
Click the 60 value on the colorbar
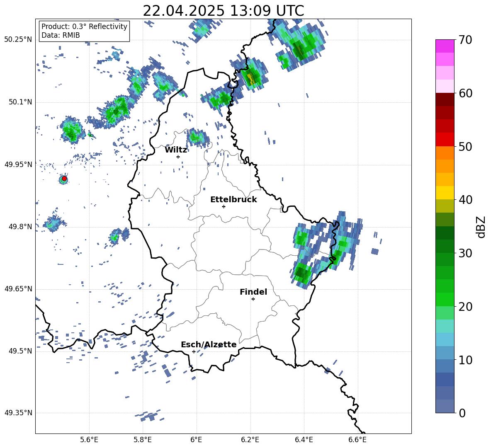tap(466, 93)
